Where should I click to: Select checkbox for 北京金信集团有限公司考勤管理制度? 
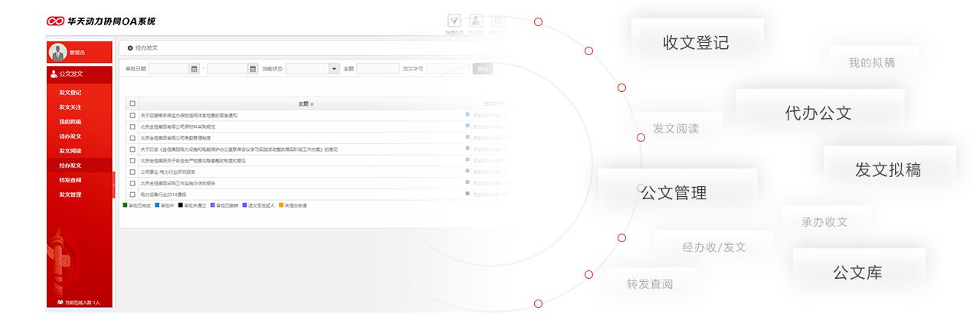[x=133, y=138]
